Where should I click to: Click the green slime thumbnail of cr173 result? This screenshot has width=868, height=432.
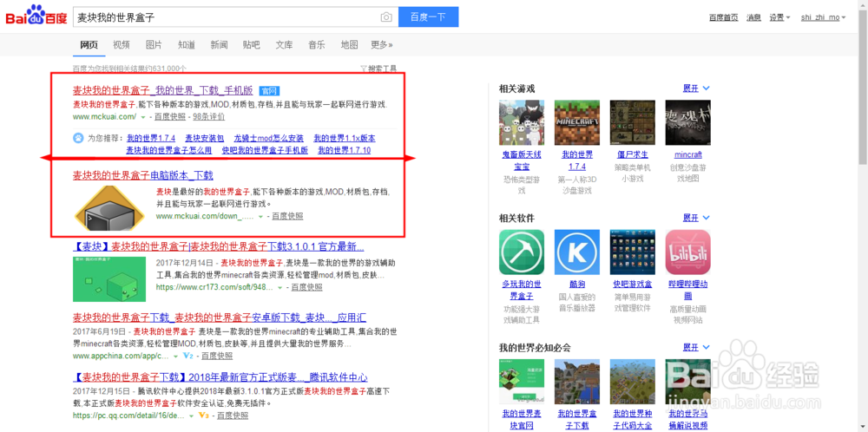[109, 278]
